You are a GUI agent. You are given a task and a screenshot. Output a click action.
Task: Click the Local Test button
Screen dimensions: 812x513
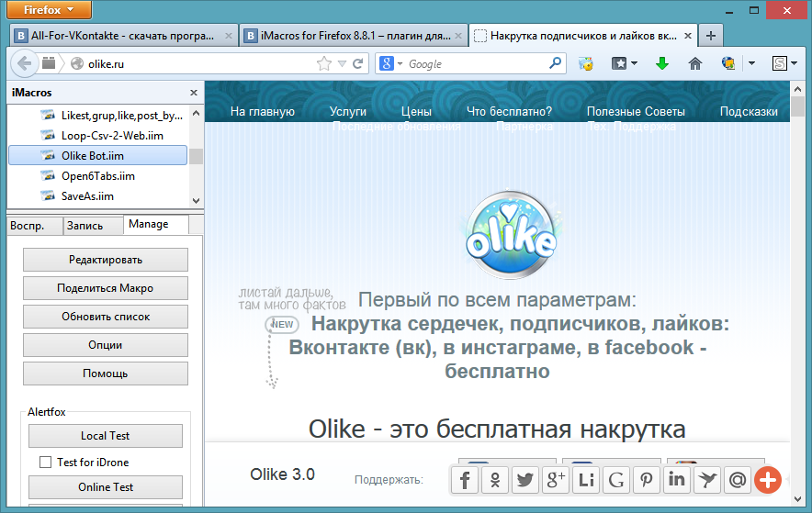pyautogui.click(x=106, y=436)
